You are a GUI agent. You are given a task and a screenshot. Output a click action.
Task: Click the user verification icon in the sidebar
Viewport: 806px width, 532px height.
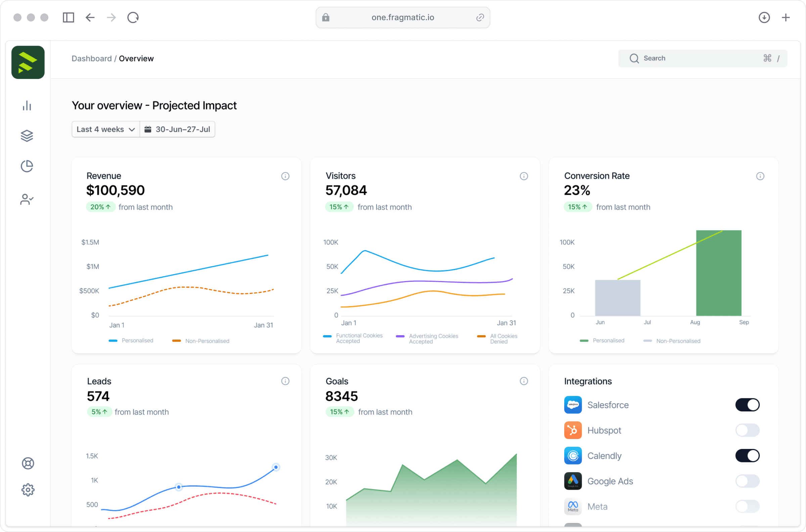tap(27, 199)
